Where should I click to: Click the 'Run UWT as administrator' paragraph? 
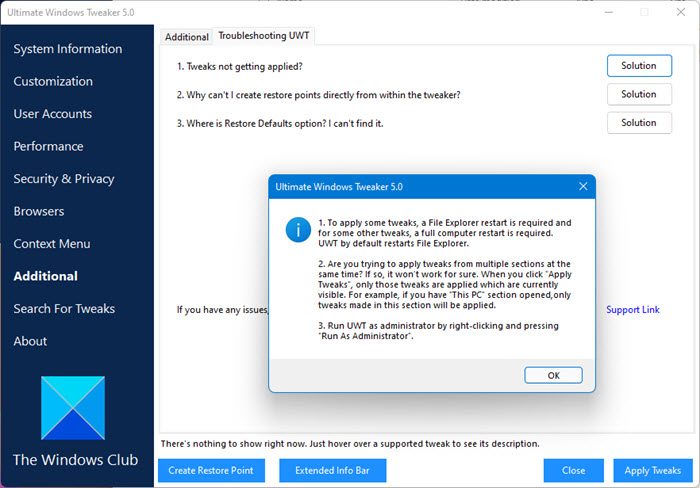(438, 331)
